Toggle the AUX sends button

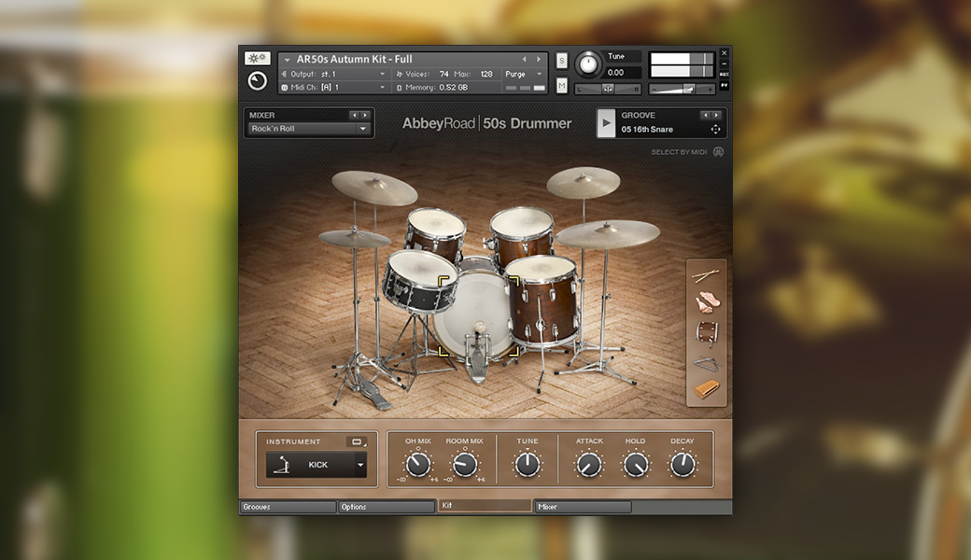tap(724, 75)
